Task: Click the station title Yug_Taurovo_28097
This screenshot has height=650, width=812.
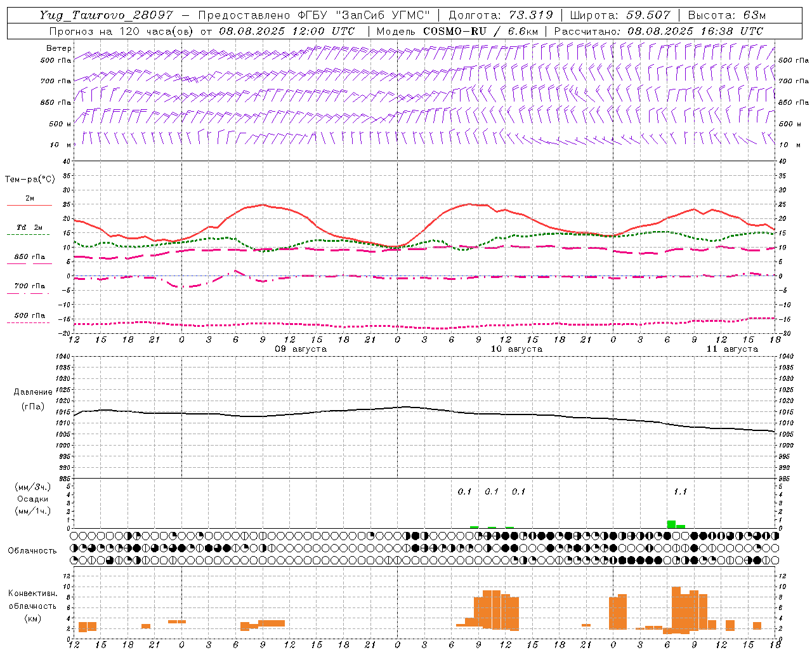Action: pyautogui.click(x=106, y=15)
